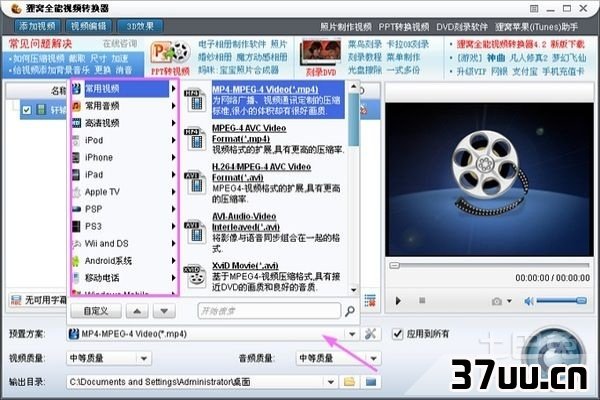This screenshot has width=600, height=400.
Task: Click the move-down arrow button
Action: pos(164,311)
